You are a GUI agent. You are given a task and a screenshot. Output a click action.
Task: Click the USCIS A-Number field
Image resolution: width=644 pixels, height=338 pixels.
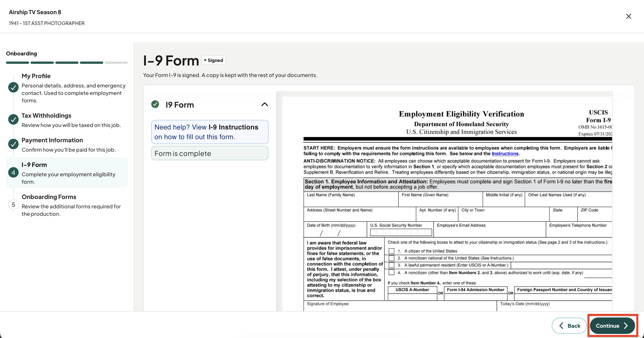(x=412, y=297)
